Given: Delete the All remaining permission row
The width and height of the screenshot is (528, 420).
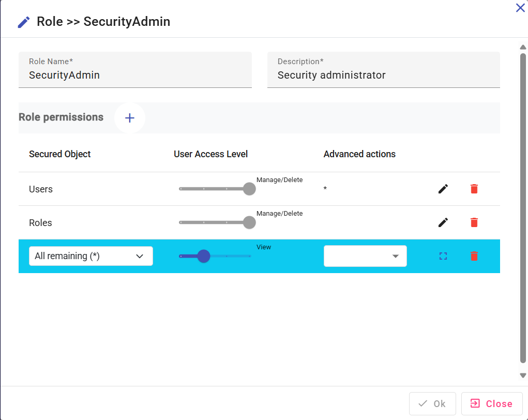Looking at the screenshot, I should tap(474, 256).
